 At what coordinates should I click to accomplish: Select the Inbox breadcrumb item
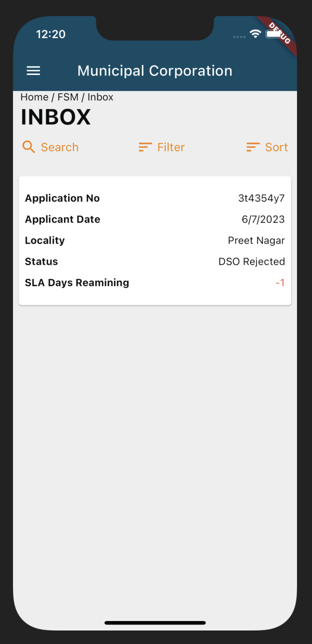click(x=100, y=97)
